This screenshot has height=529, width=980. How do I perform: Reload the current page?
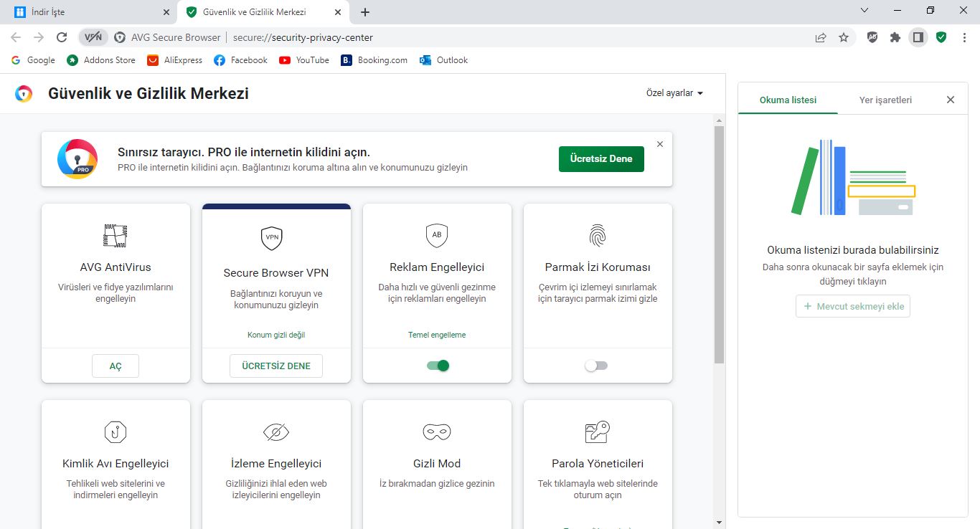(62, 37)
